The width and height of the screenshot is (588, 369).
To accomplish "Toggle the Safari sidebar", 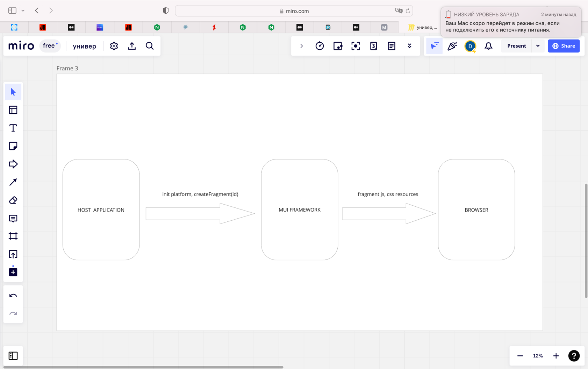I will [12, 10].
